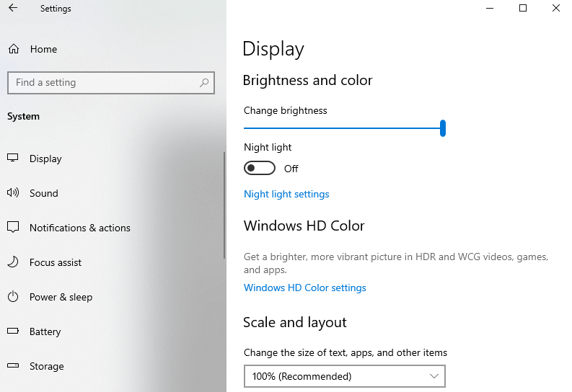Click the back arrow in Settings
Image resolution: width=572 pixels, height=392 pixels.
13,8
